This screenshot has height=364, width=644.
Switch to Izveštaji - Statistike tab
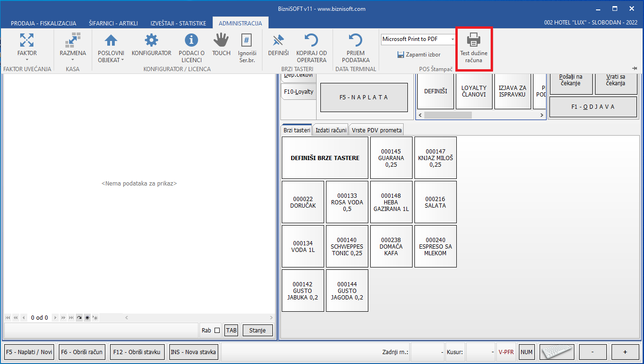click(178, 23)
